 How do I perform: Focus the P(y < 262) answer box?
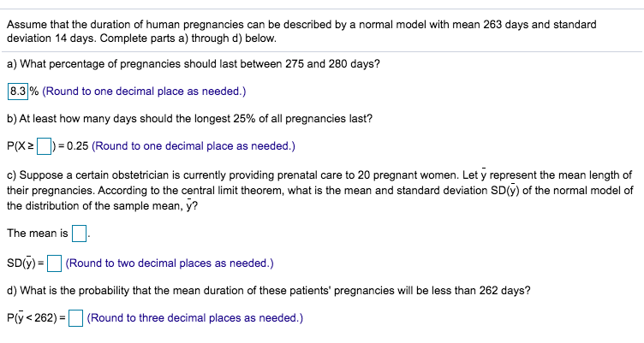tap(75, 318)
